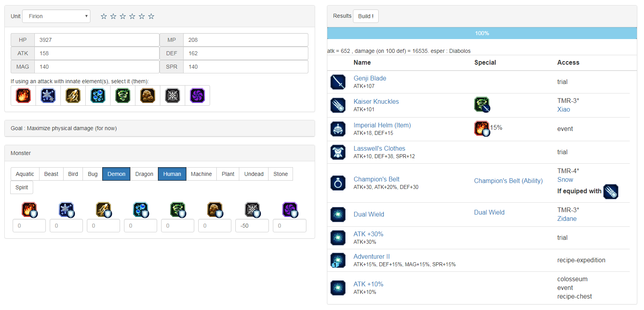Click the dark resistance value field
Image resolution: width=644 pixels, height=310 pixels.
coord(290,226)
